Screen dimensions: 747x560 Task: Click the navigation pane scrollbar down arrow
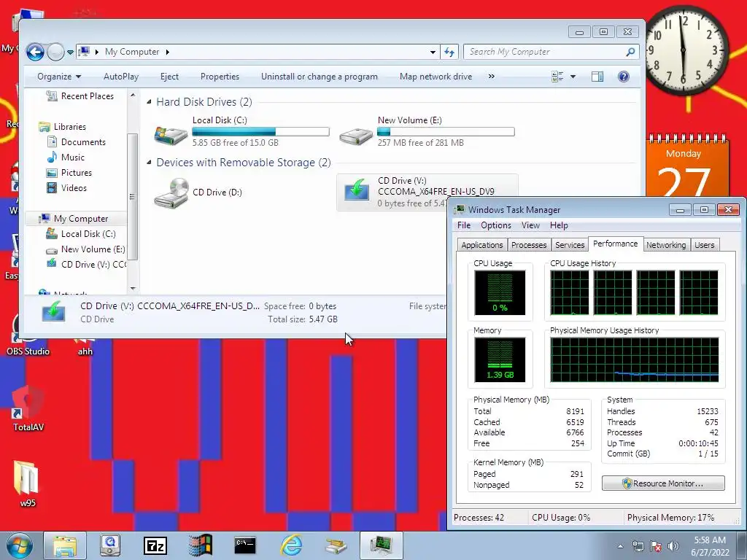(x=133, y=289)
